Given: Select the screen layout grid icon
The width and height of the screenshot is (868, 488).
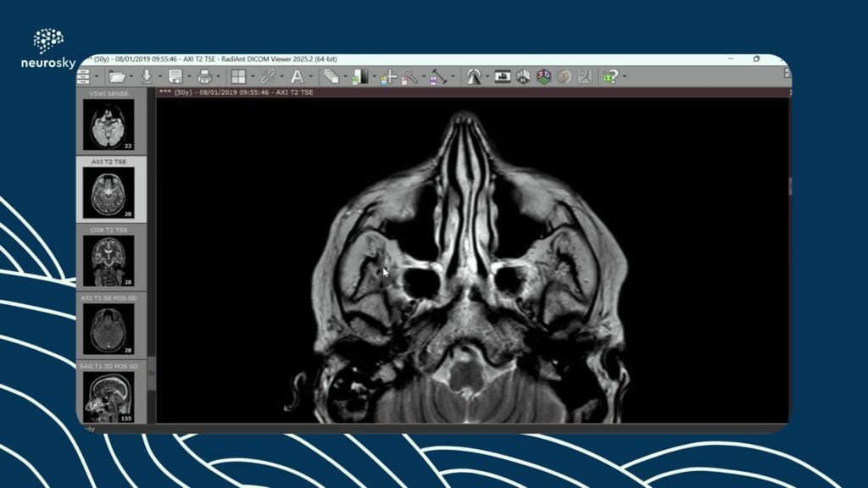Looking at the screenshot, I should pyautogui.click(x=238, y=77).
